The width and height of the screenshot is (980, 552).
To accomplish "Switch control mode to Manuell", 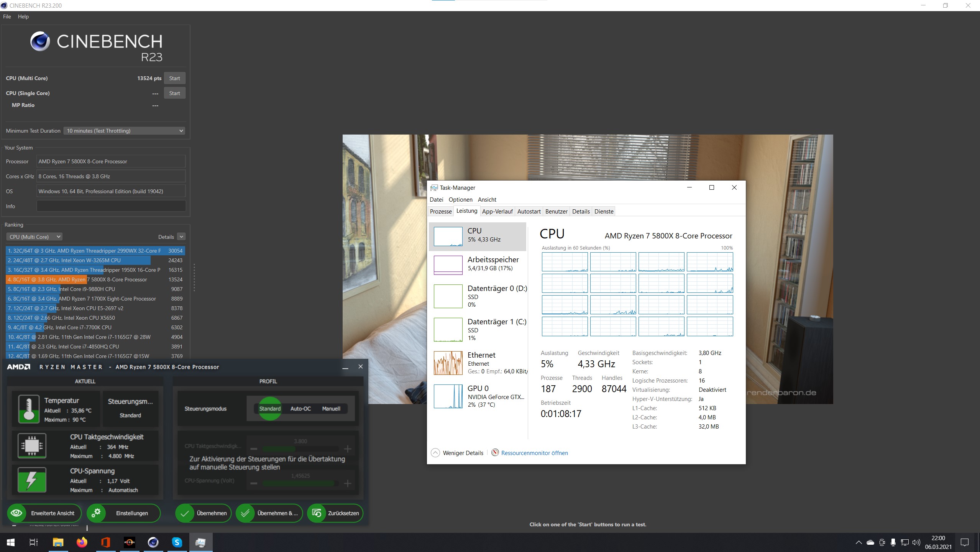I will 331,409.
